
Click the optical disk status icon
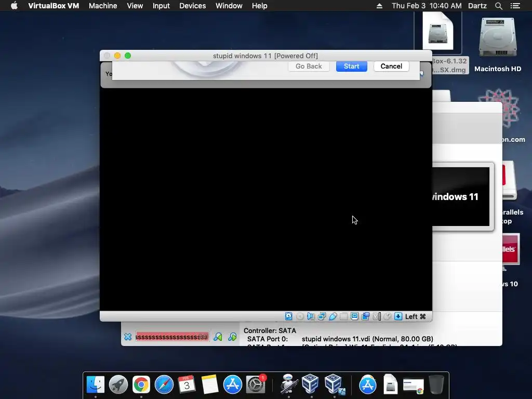coord(300,316)
